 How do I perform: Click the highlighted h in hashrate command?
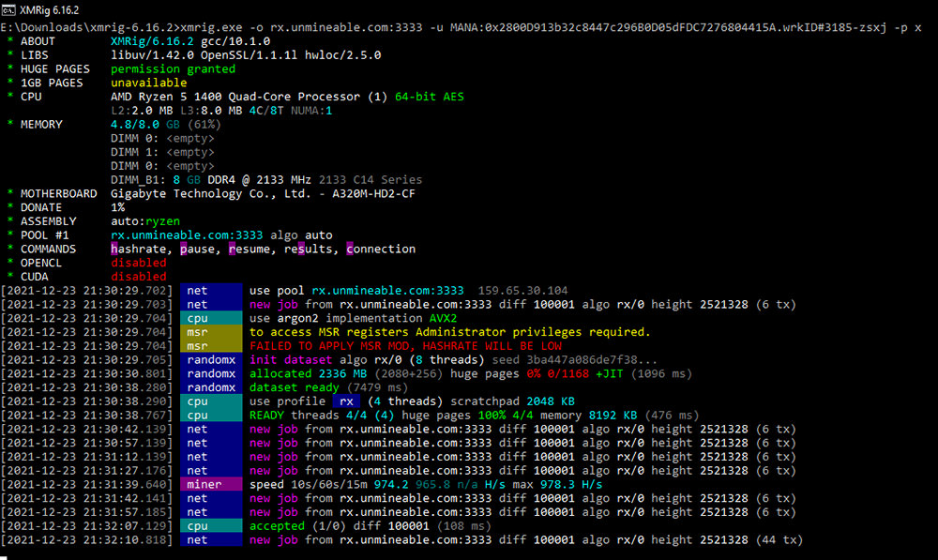[114, 249]
